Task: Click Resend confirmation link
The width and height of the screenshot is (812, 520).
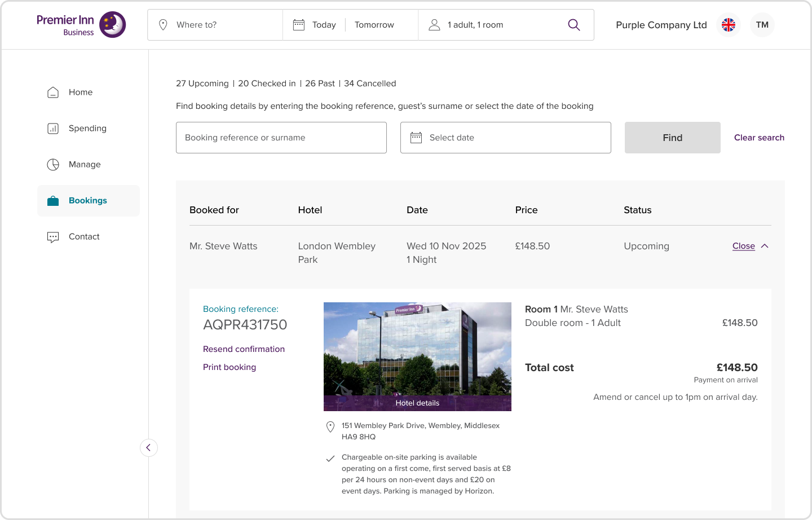Action: [x=244, y=349]
